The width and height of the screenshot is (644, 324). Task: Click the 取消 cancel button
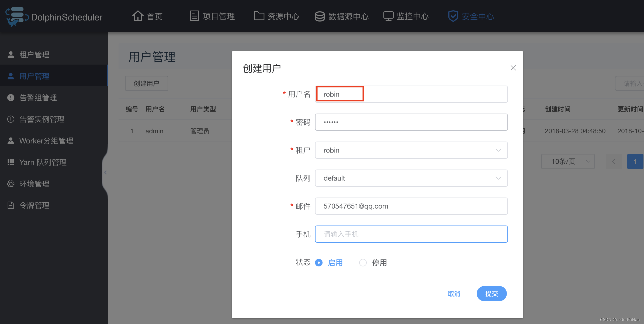pyautogui.click(x=454, y=294)
